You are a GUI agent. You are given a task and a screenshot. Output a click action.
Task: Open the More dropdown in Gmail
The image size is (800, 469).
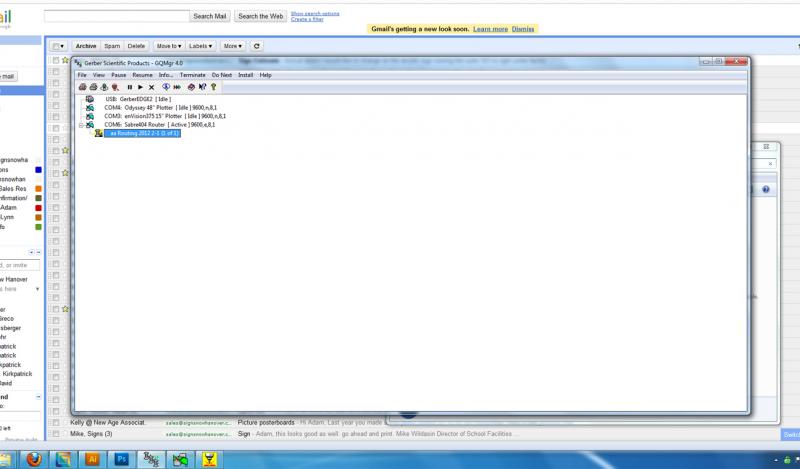(233, 46)
